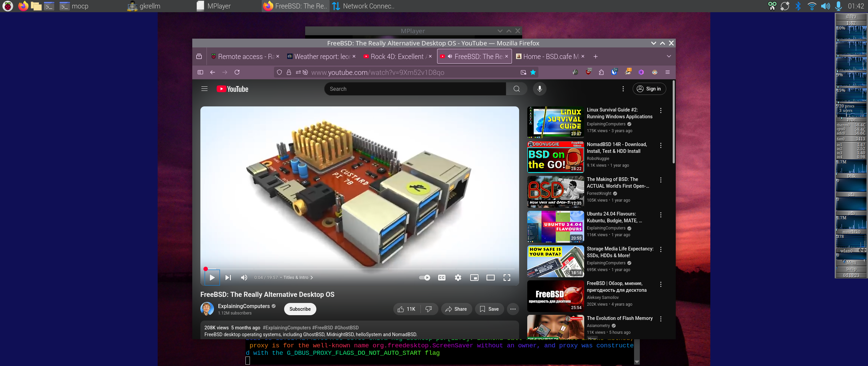Open #FreeBSD hashtag link
The height and width of the screenshot is (366, 868).
(322, 328)
